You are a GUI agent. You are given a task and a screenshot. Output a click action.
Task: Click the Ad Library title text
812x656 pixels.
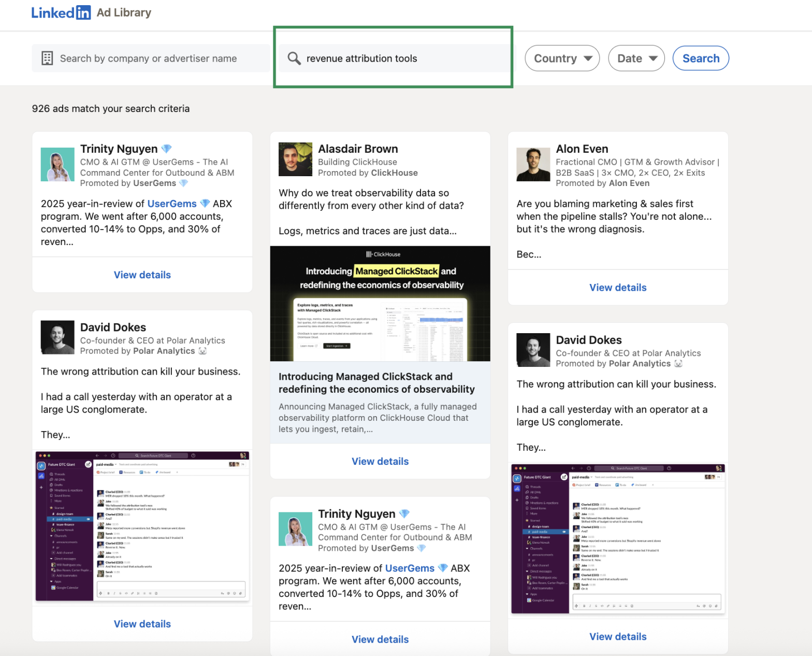coord(124,12)
